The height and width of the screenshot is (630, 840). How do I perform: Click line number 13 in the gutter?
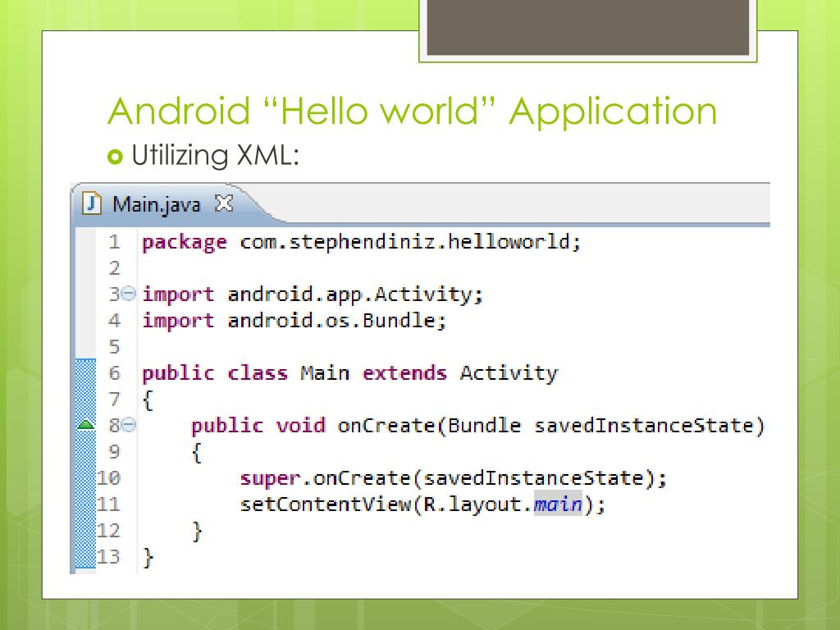(x=107, y=557)
